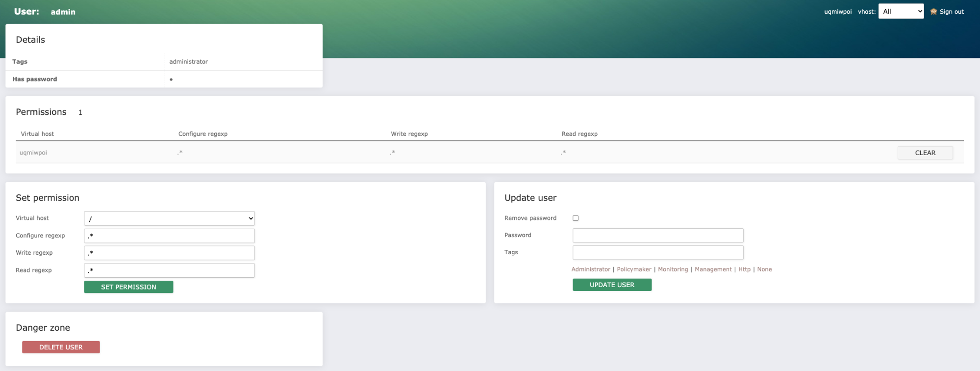The height and width of the screenshot is (371, 980).
Task: Click the Sign out icon
Action: coord(933,12)
